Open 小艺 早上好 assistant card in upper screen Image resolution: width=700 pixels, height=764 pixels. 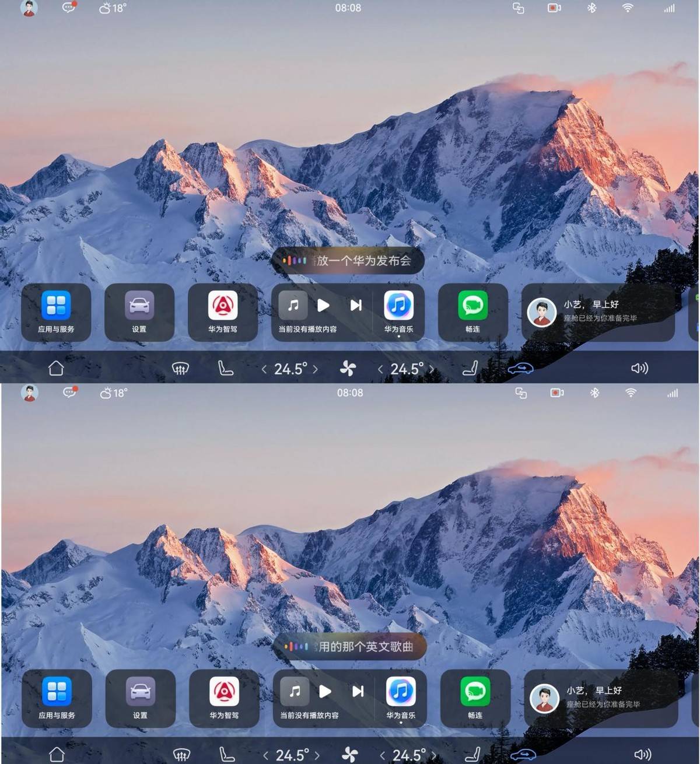click(598, 312)
